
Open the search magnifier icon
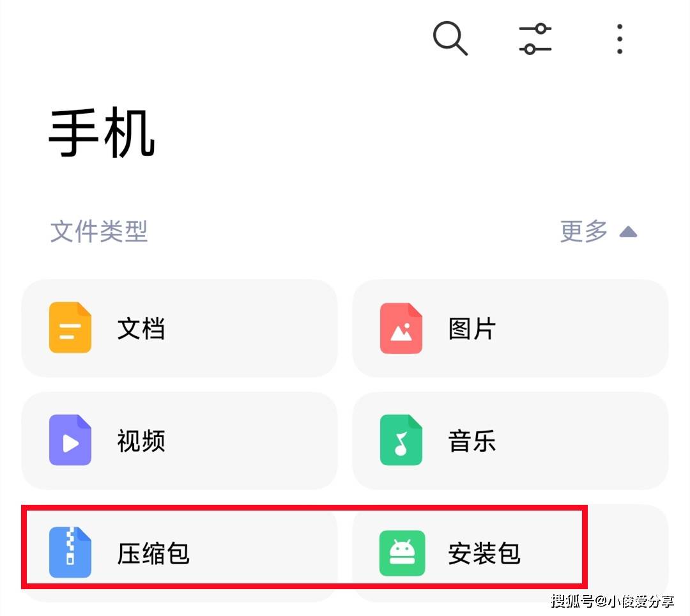[450, 38]
